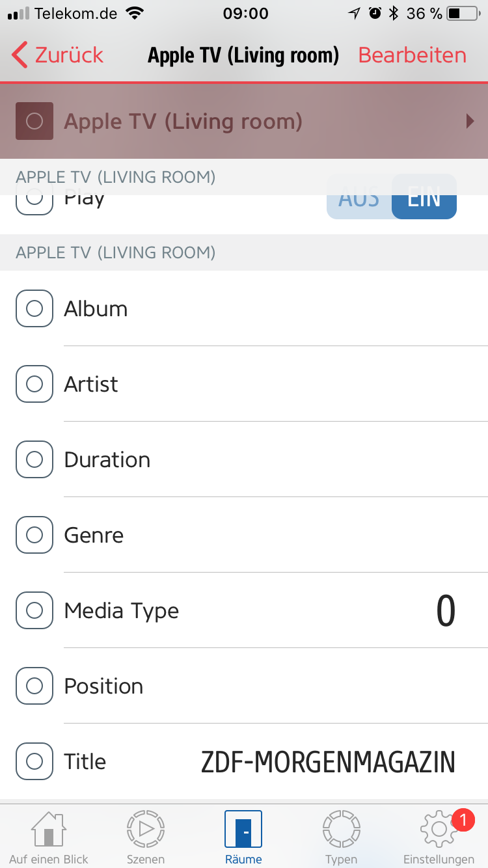The height and width of the screenshot is (868, 488).
Task: Expand Apple TV (Living room) header arrow
Action: [x=470, y=121]
